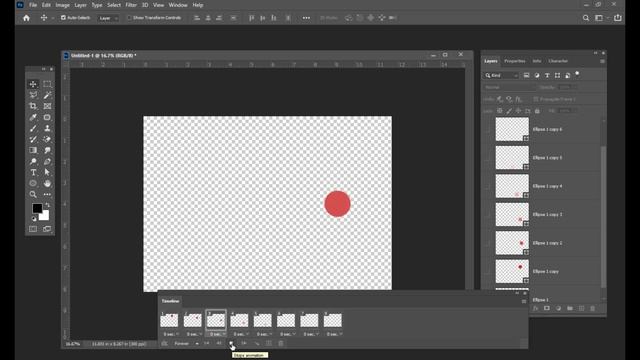Image resolution: width=640 pixels, height=360 pixels.
Task: Switch to the Properties tab
Action: [515, 61]
